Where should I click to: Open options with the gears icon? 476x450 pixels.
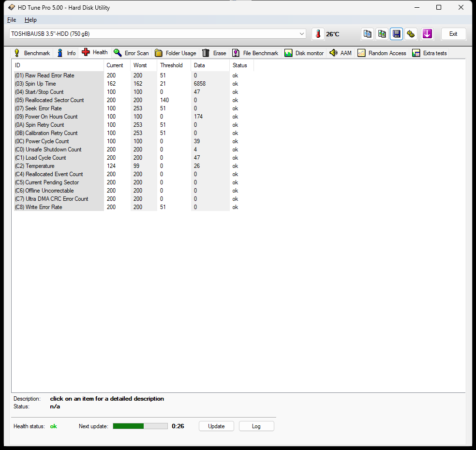411,34
